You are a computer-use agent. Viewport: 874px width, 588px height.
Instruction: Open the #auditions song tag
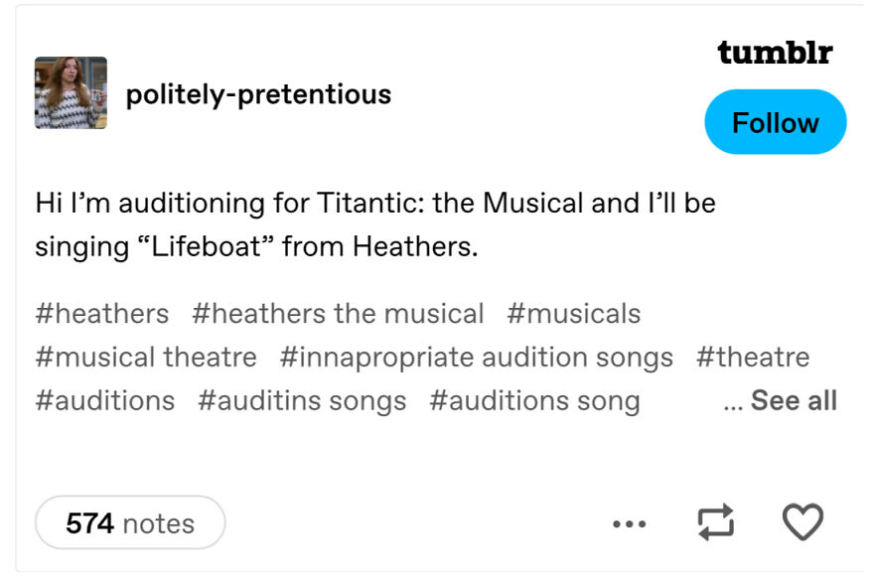(x=534, y=401)
